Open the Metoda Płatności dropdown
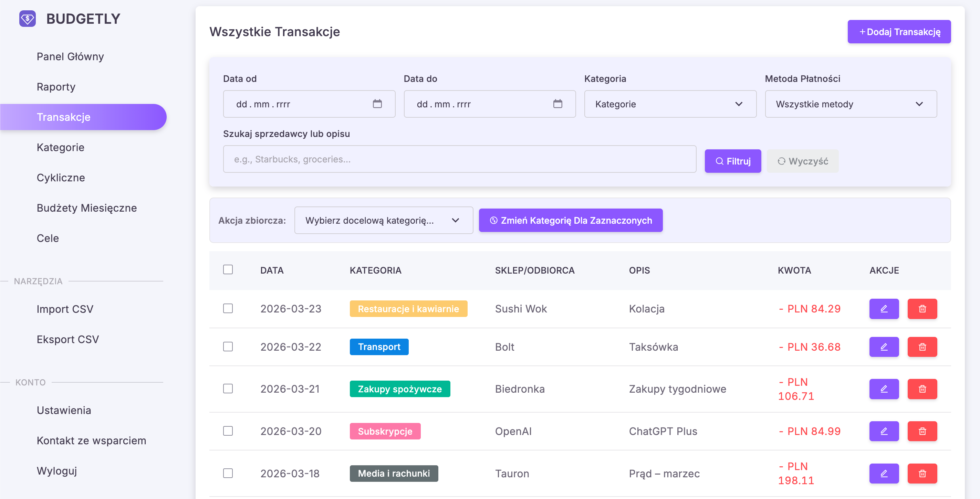Image resolution: width=980 pixels, height=499 pixels. click(x=851, y=104)
